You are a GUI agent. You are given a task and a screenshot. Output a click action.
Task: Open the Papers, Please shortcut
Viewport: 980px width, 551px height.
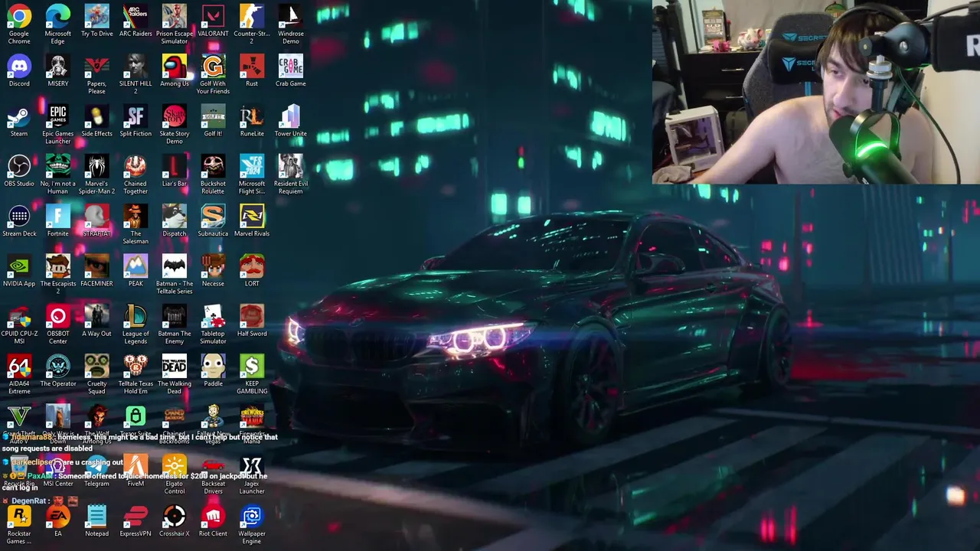(96, 66)
